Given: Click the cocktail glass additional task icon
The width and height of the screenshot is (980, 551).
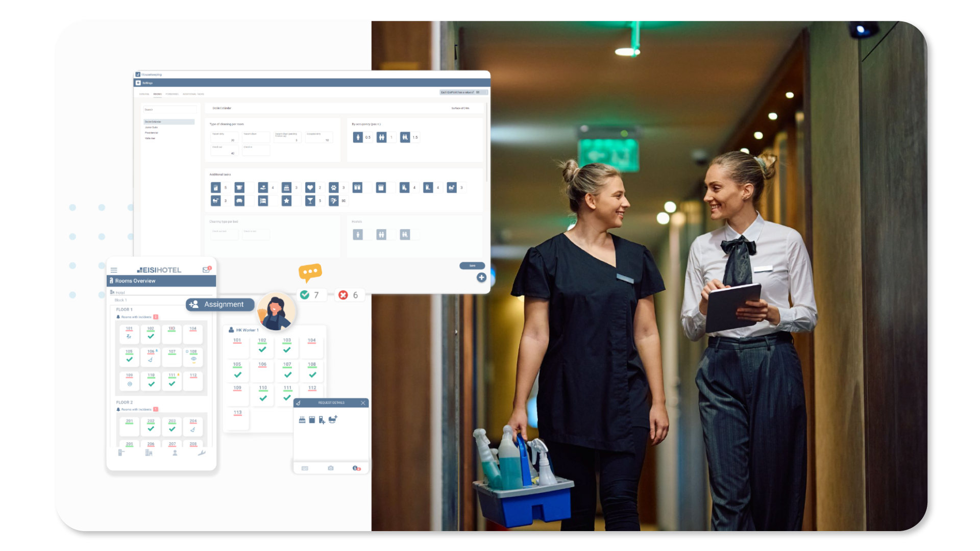Looking at the screenshot, I should (x=310, y=201).
